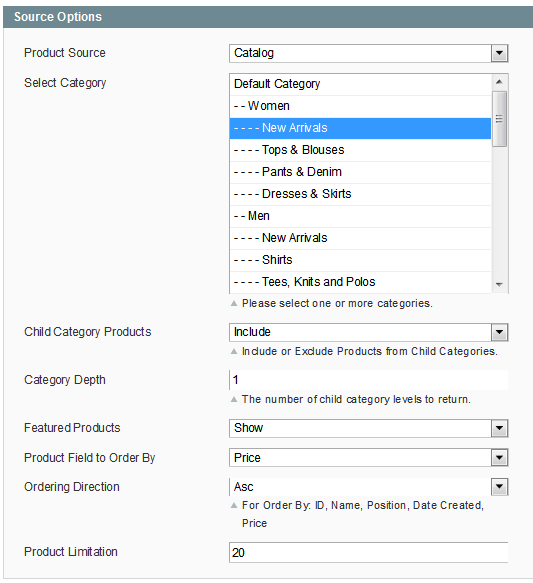
Task: Choose Pants & Denim category
Action: 360,172
